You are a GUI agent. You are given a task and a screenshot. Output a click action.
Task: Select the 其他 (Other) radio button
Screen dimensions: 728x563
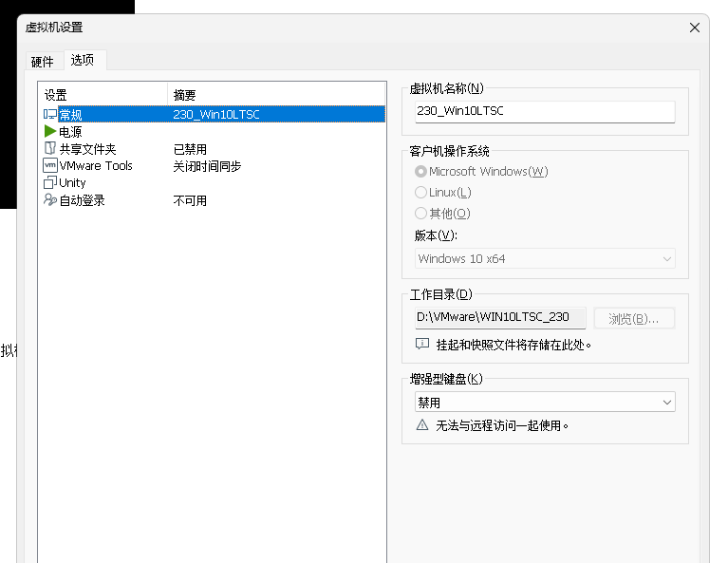pyautogui.click(x=421, y=214)
